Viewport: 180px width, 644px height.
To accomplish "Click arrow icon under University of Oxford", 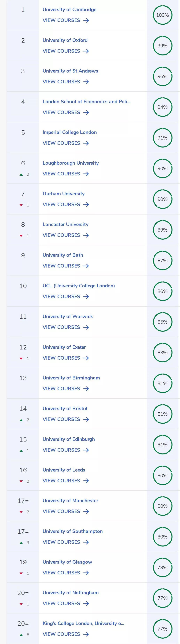I will click(86, 51).
